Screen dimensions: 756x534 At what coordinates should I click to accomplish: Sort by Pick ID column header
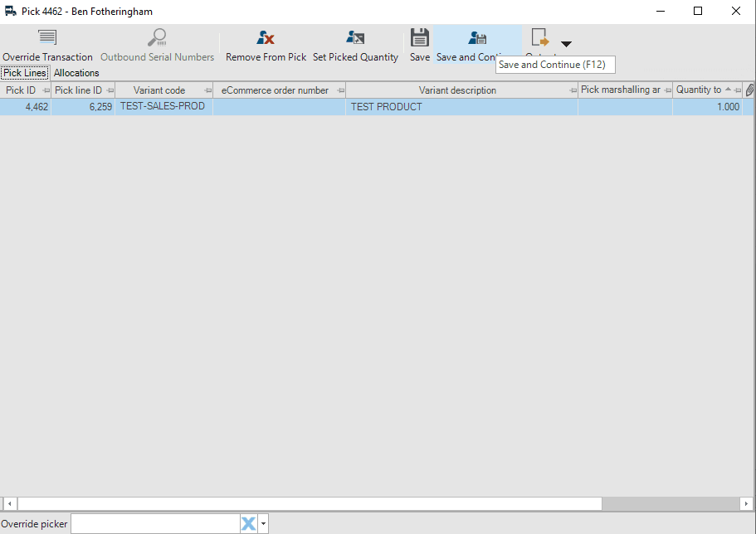[x=21, y=90]
